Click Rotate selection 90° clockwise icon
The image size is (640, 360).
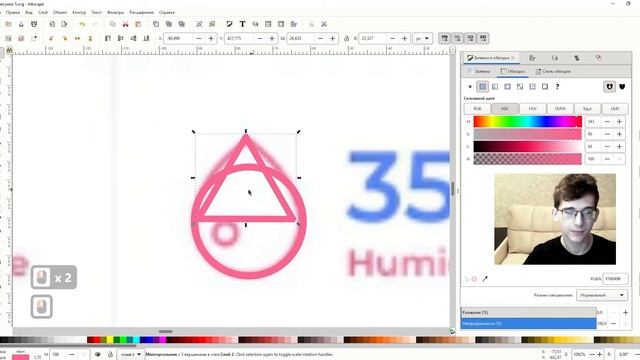(64, 38)
